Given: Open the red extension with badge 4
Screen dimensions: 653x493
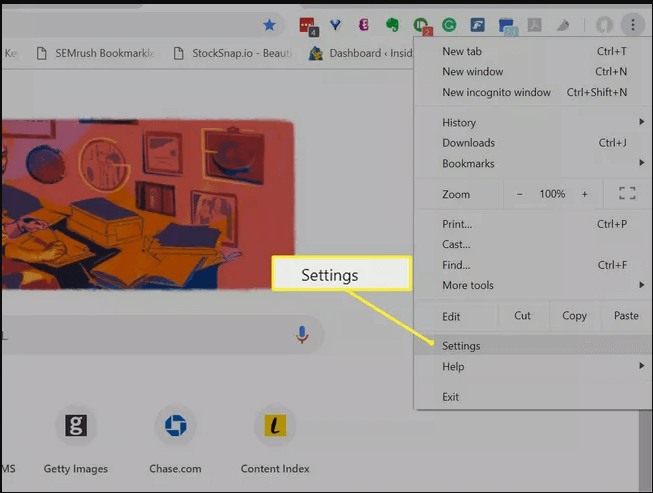Looking at the screenshot, I should [308, 26].
